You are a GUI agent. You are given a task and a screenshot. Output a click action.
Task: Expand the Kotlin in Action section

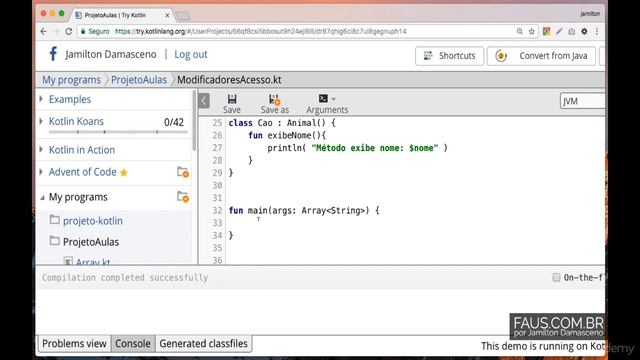tap(41, 149)
